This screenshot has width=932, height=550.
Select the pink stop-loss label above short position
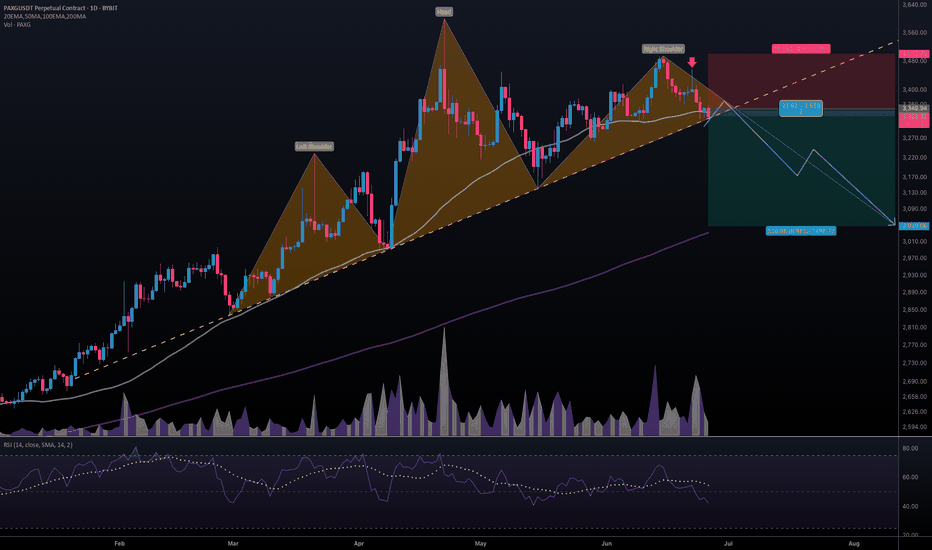801,49
